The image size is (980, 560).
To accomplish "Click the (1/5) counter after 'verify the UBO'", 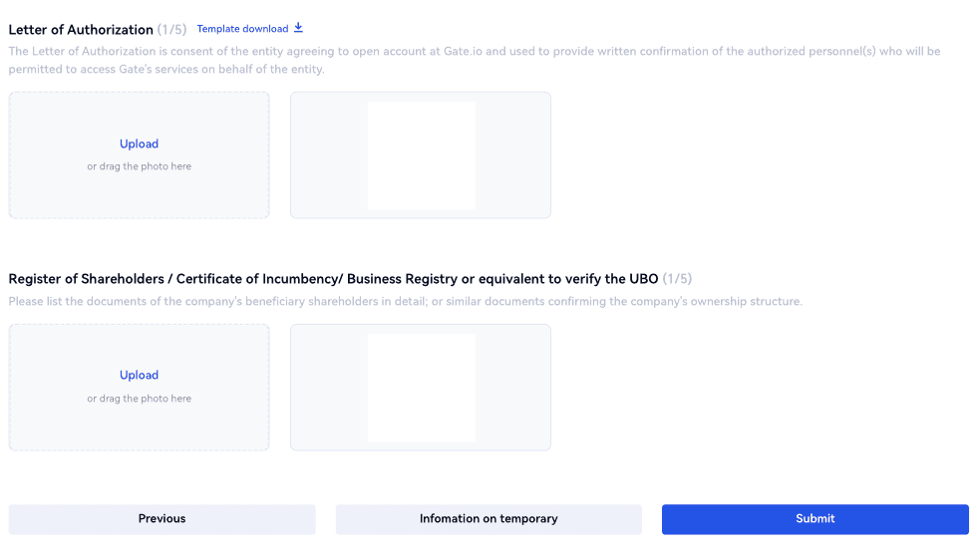I will coord(677,279).
